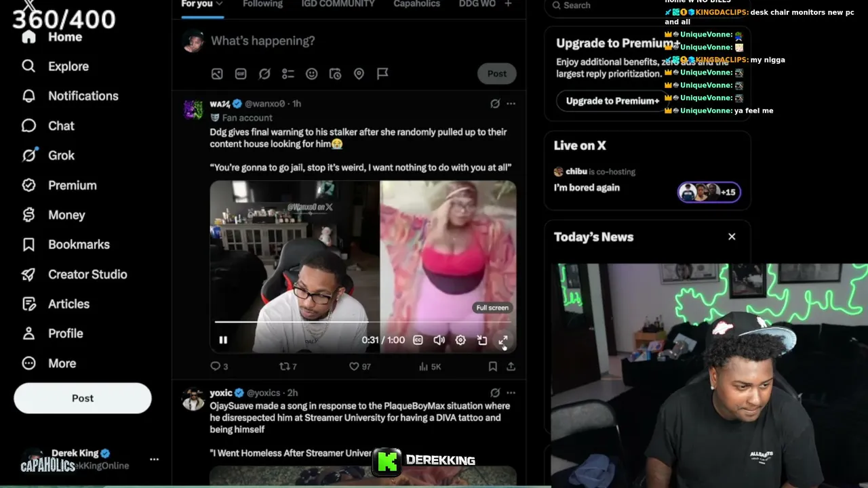Open the WAN account avatar
868x488 pixels.
[x=193, y=109]
